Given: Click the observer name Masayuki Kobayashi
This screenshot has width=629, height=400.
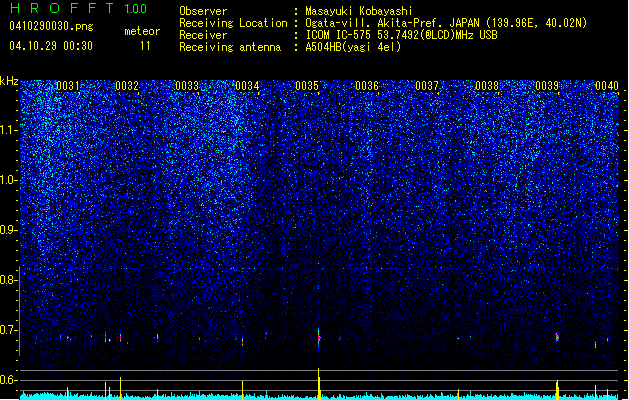Looking at the screenshot, I should pos(359,11).
